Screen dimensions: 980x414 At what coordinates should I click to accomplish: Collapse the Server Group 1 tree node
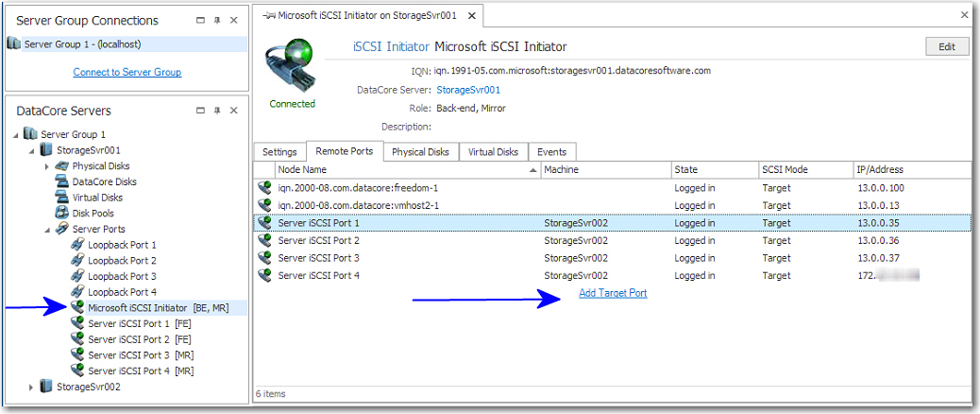pos(16,134)
